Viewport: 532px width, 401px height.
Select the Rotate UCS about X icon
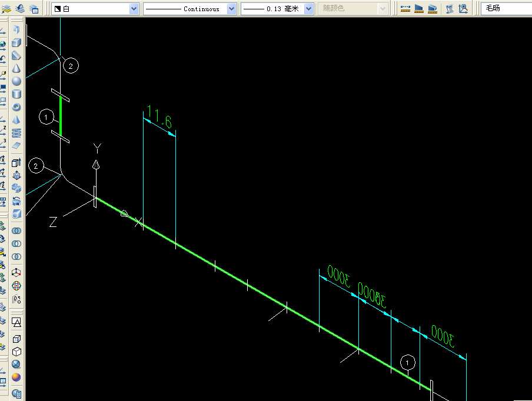[3, 159]
